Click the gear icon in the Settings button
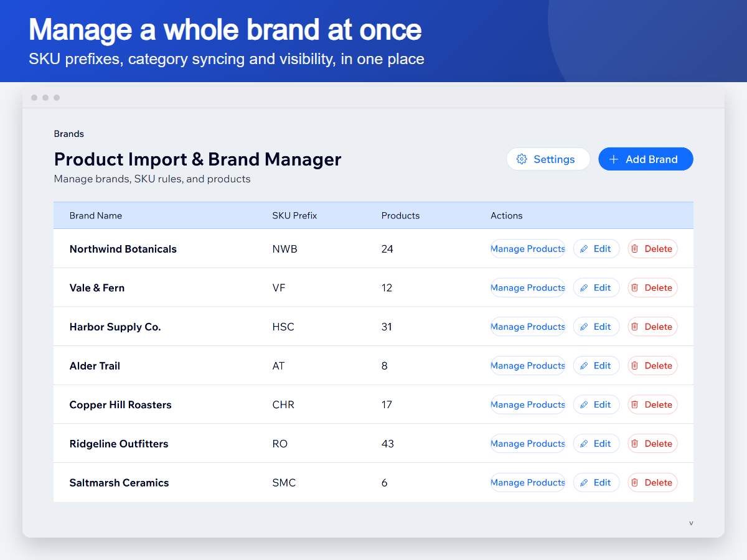 (522, 159)
